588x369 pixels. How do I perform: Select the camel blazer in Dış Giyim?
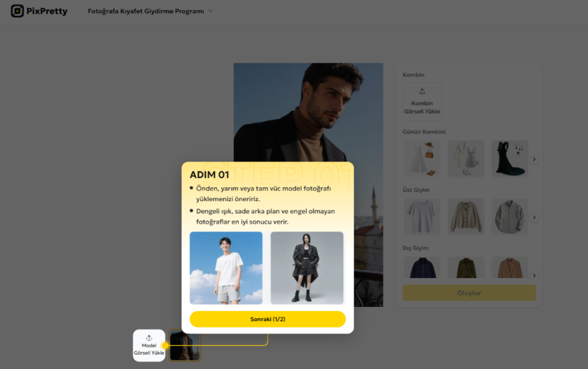[x=509, y=268]
